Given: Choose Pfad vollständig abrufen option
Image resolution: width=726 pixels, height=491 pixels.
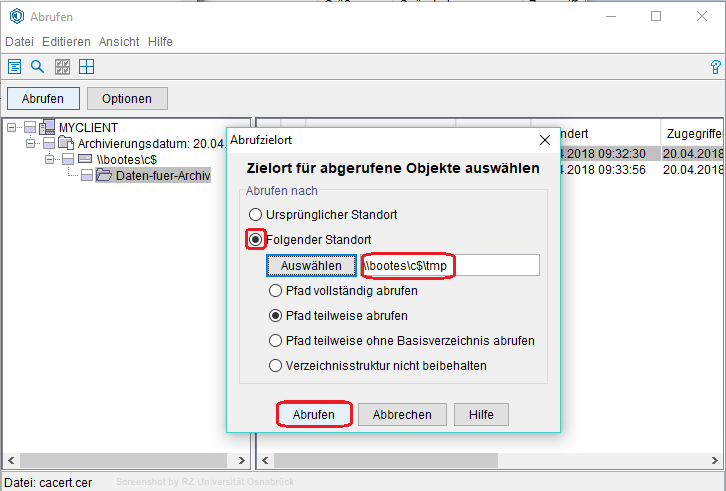Looking at the screenshot, I should 276,291.
